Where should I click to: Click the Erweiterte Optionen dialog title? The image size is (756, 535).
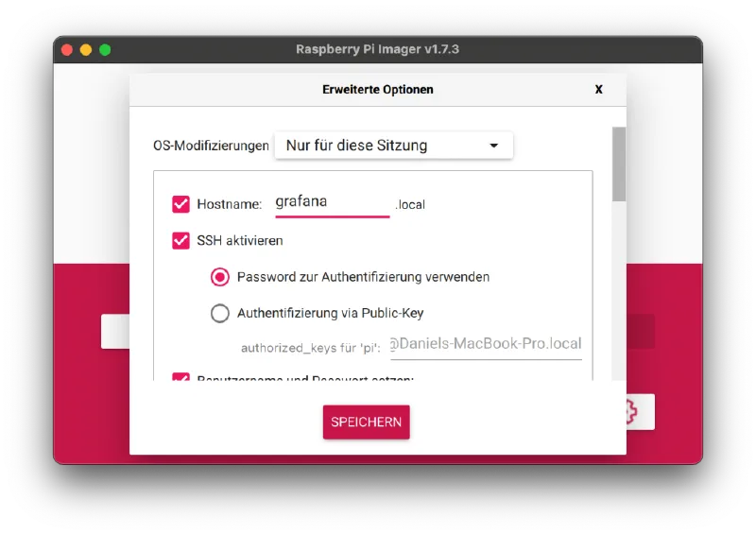[377, 90]
